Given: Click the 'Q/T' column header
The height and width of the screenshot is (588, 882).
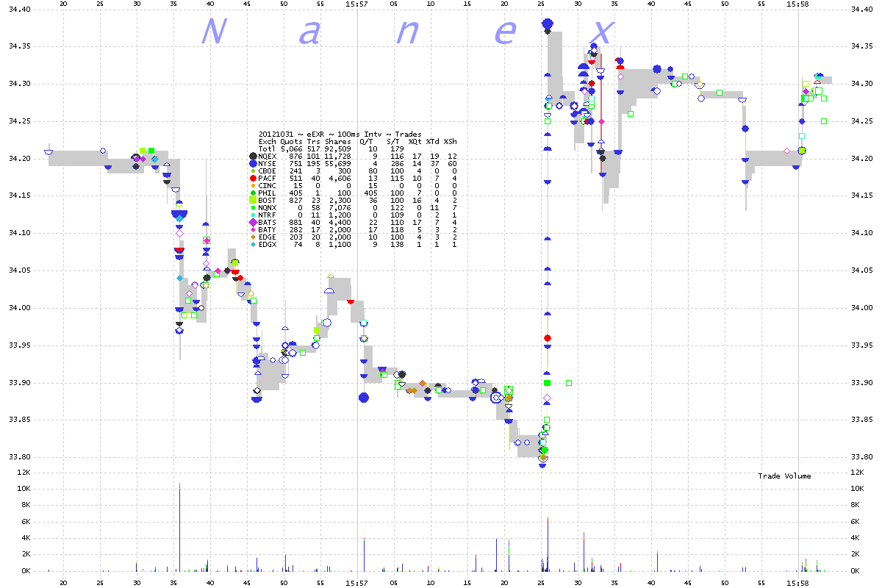Looking at the screenshot, I should (367, 142).
